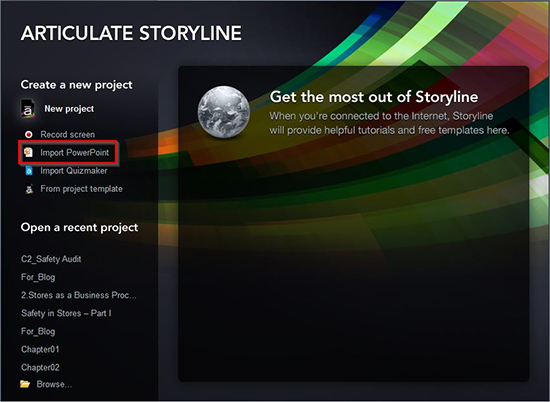Click the From project template icon
The height and width of the screenshot is (402, 550).
coord(29,189)
